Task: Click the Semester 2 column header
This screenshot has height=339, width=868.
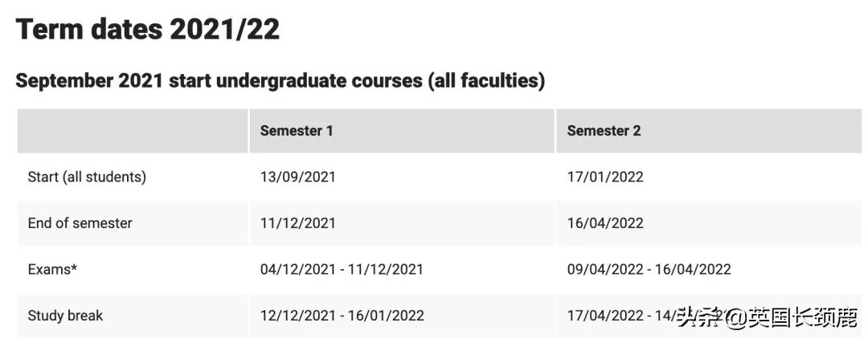Action: (604, 131)
